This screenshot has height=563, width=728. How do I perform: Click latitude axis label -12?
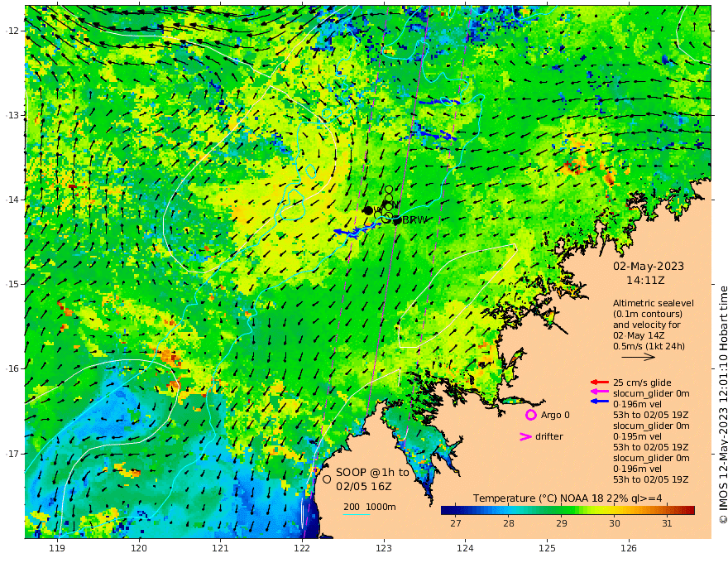pyautogui.click(x=12, y=31)
